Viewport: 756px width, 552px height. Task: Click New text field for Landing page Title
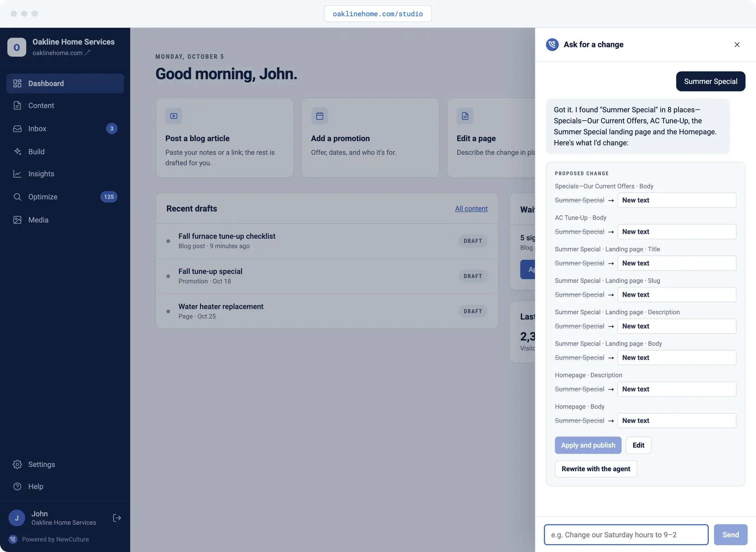pos(677,263)
